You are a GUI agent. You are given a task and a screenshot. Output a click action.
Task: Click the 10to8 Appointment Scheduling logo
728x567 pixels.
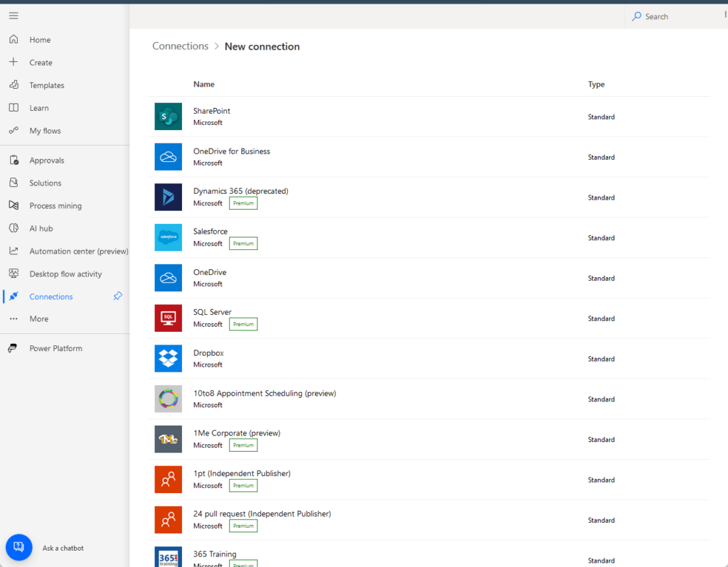(168, 399)
